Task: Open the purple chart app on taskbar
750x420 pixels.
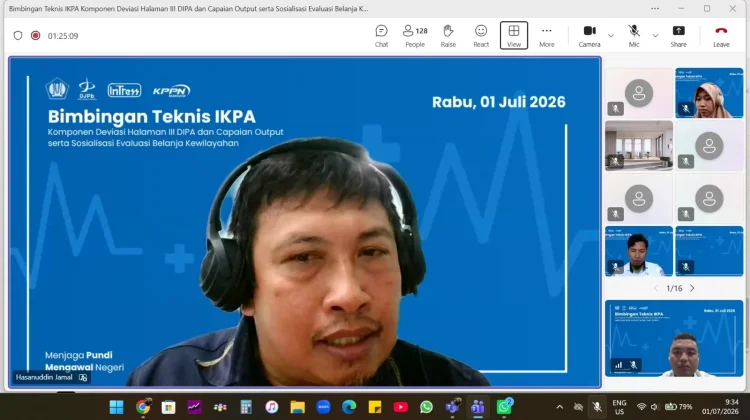Action: [x=194, y=407]
